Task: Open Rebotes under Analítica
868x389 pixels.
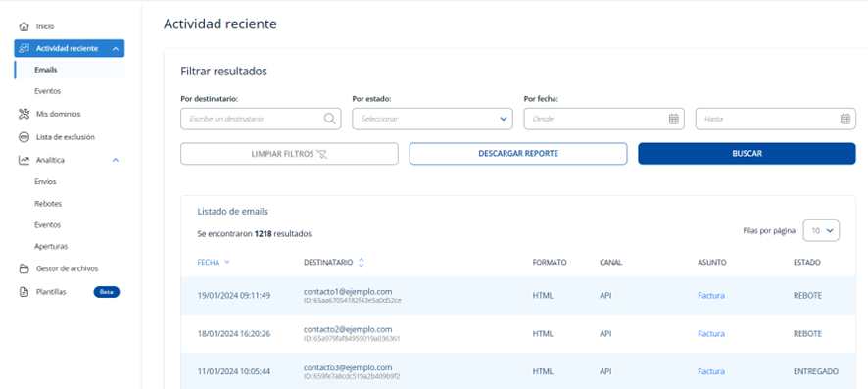Action: [48, 204]
